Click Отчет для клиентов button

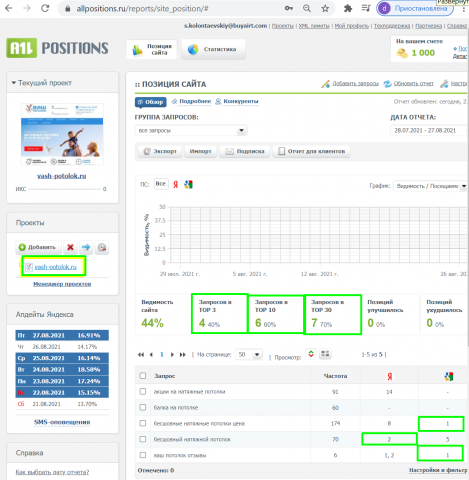coord(312,151)
